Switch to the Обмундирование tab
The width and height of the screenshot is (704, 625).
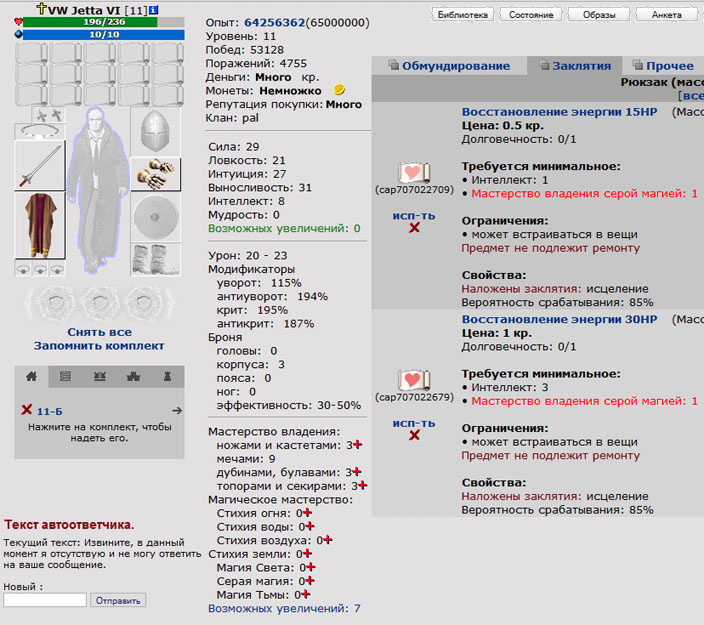[448, 66]
